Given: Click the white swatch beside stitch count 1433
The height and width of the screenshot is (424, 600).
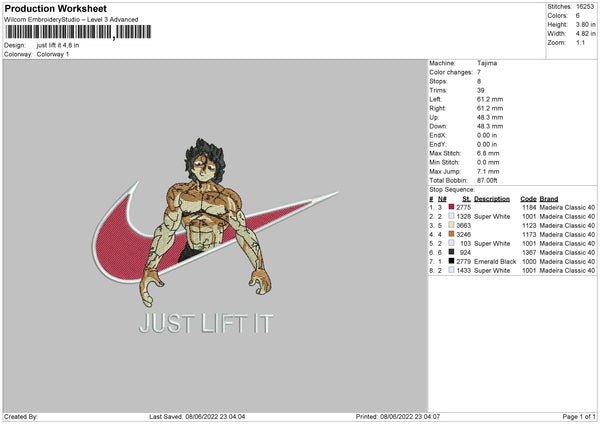Looking at the screenshot, I should click(x=451, y=270).
